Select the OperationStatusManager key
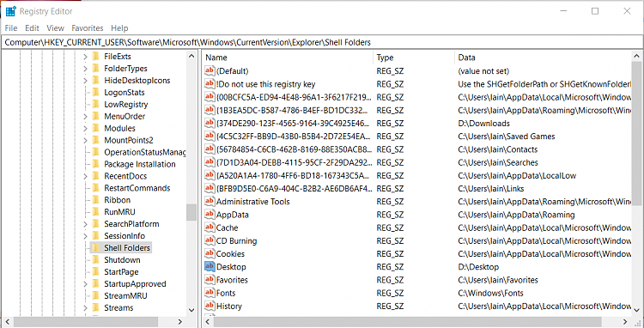 coord(144,152)
